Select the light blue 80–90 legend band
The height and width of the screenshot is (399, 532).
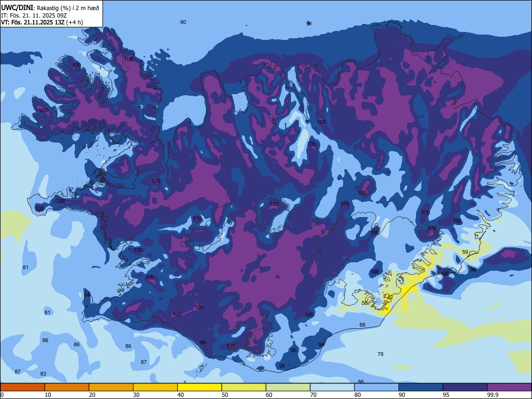(377, 387)
